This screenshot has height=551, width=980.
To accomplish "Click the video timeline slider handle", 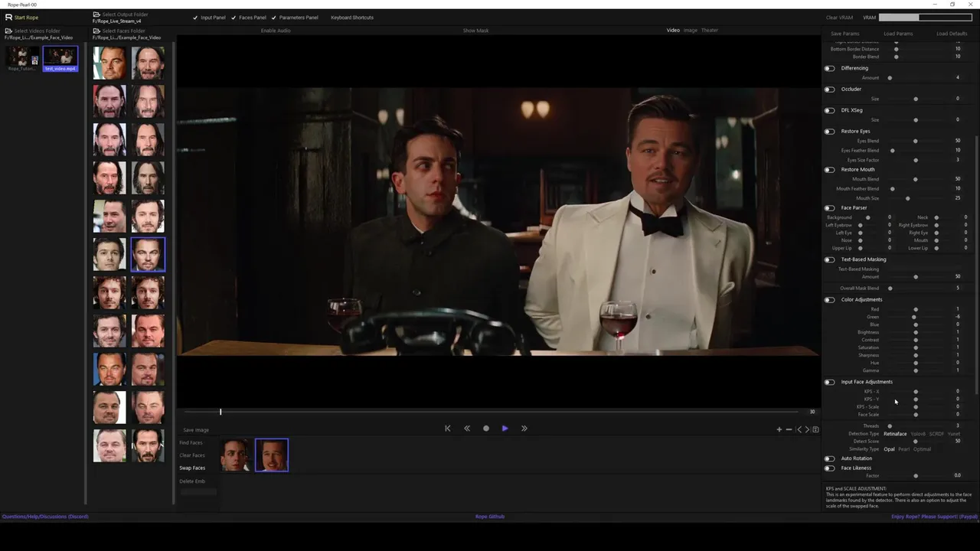I will [220, 412].
